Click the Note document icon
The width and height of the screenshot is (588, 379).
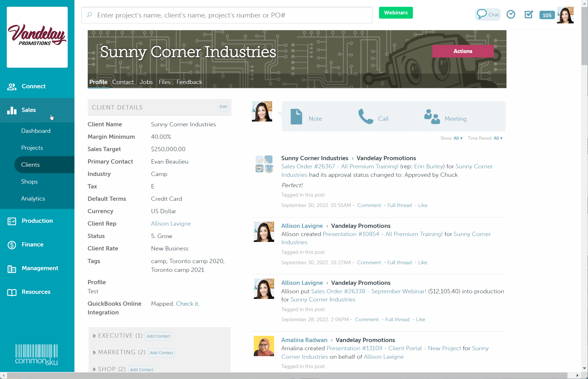pyautogui.click(x=296, y=117)
